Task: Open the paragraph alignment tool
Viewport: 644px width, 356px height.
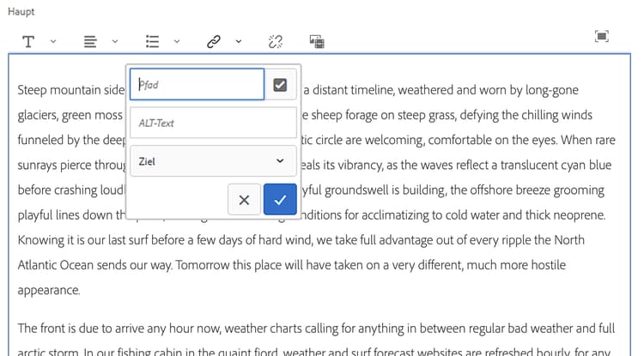Action: tap(90, 41)
